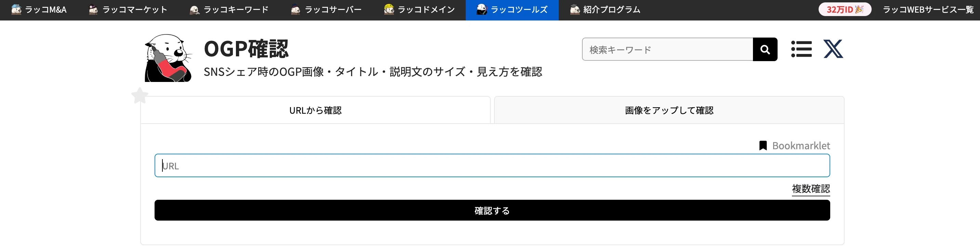Image resolution: width=980 pixels, height=252 pixels.
Task: Open ラッコWEBサービス一覧 link
Action: [x=928, y=10]
